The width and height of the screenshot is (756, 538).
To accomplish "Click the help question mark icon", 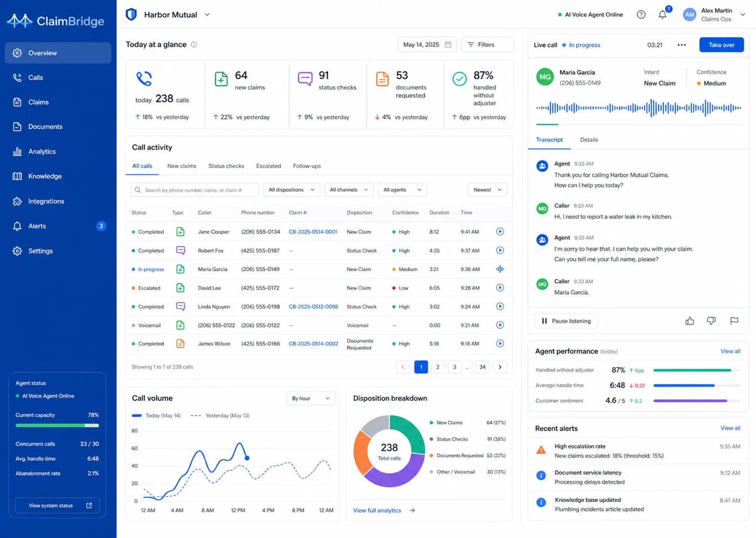I will (641, 15).
